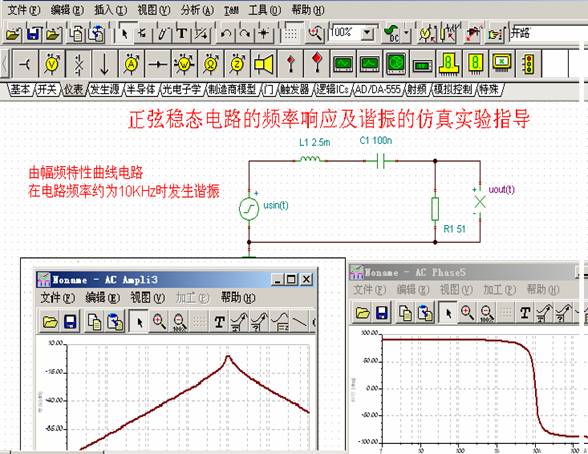Select the C1 100n capacitor in schematic
588x454 pixels.
(x=381, y=161)
